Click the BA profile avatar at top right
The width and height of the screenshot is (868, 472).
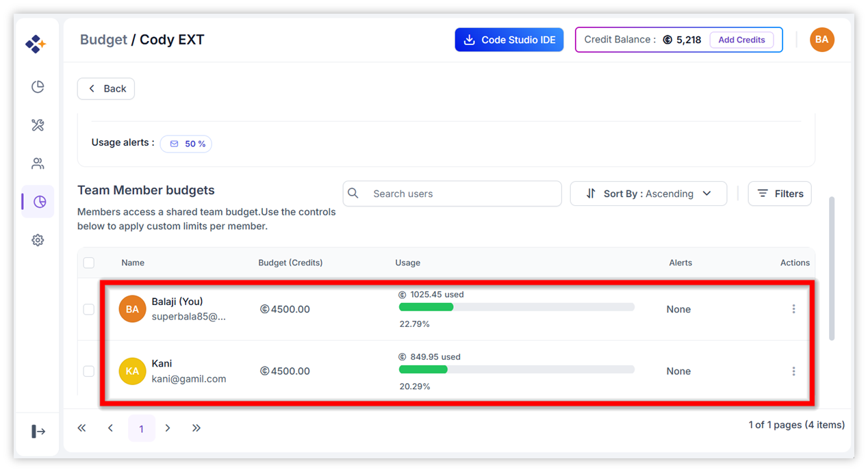click(x=821, y=40)
